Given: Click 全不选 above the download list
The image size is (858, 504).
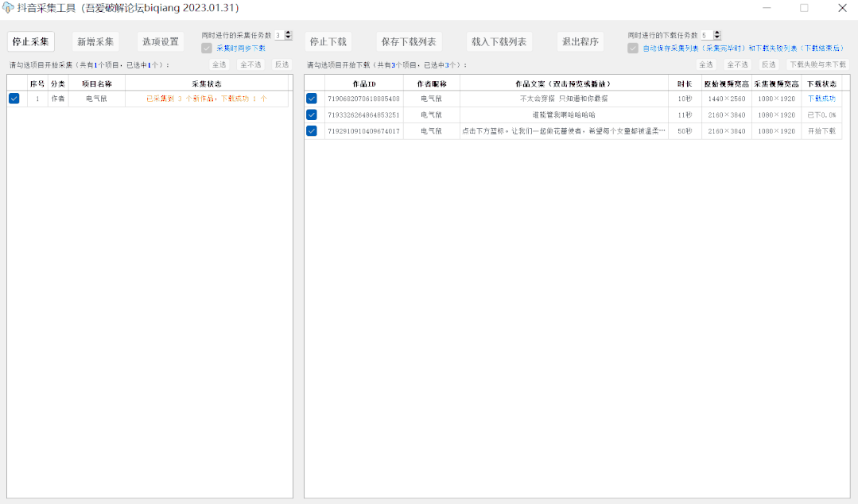Looking at the screenshot, I should (x=737, y=64).
